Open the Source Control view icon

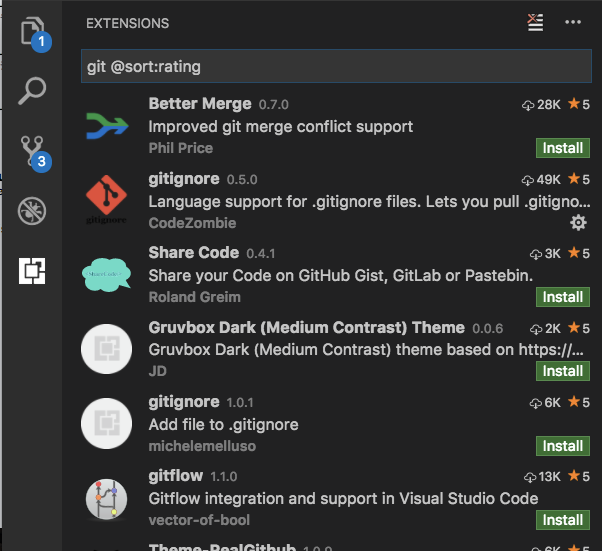point(33,150)
